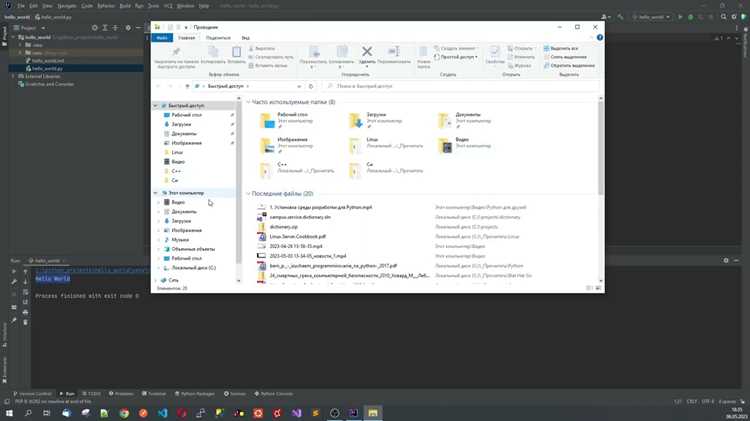
Task: Click the print icon in PyCharm Run panel
Action: pos(25,312)
